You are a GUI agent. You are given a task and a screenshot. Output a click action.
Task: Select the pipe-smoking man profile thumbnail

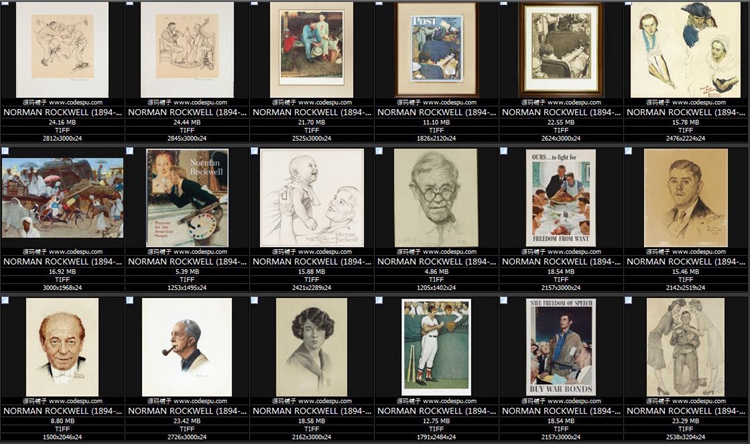[x=187, y=347]
